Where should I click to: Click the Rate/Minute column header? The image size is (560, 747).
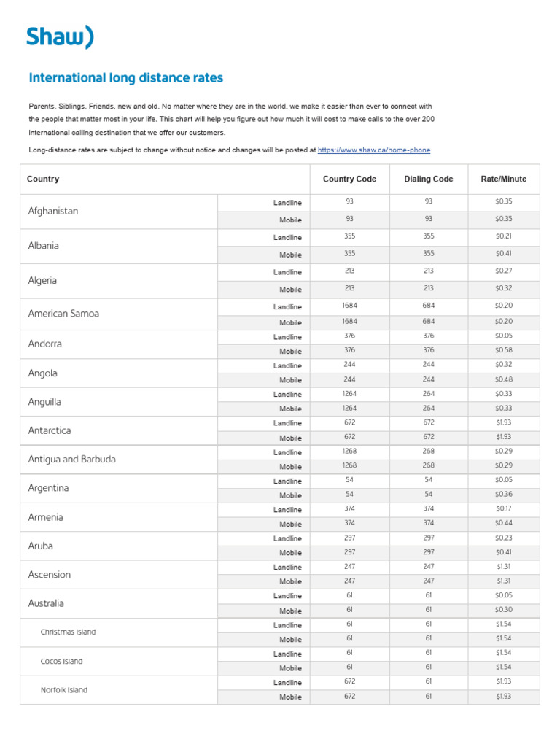[x=503, y=179]
